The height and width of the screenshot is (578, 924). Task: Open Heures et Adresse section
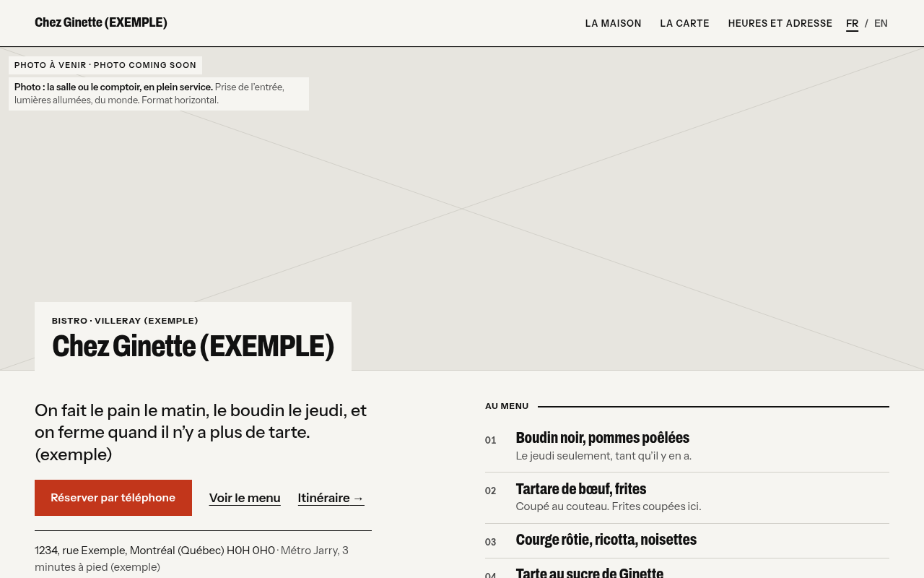[x=780, y=23]
